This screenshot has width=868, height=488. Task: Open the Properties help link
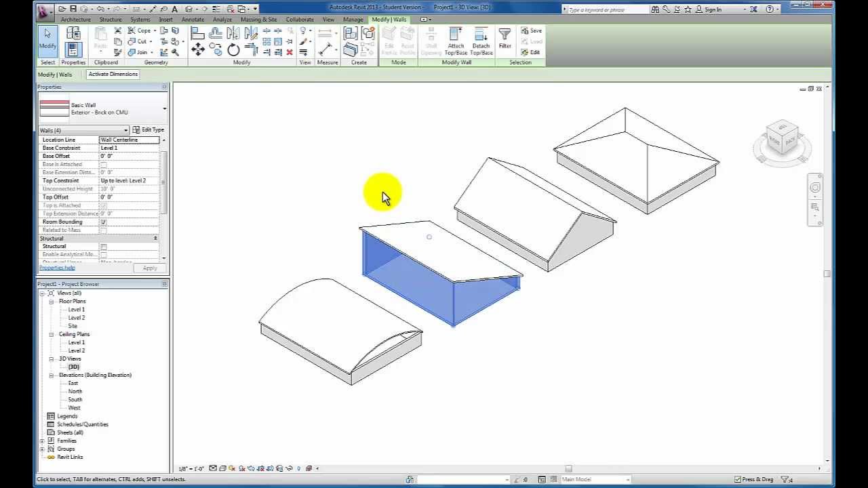pyautogui.click(x=57, y=268)
